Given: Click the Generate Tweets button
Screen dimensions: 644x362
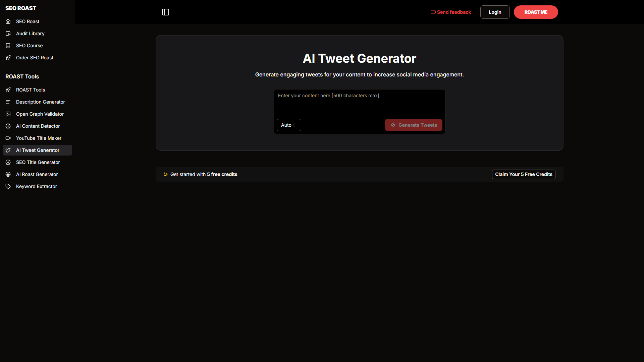Looking at the screenshot, I should [x=414, y=125].
